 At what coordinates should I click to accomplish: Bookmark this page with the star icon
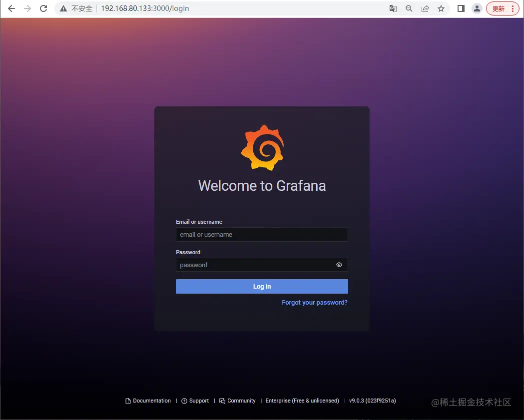tap(441, 8)
